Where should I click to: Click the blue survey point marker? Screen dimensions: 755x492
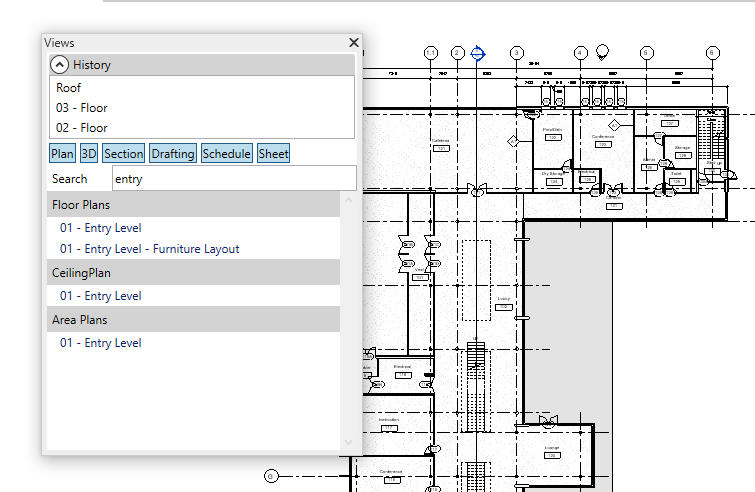(478, 53)
